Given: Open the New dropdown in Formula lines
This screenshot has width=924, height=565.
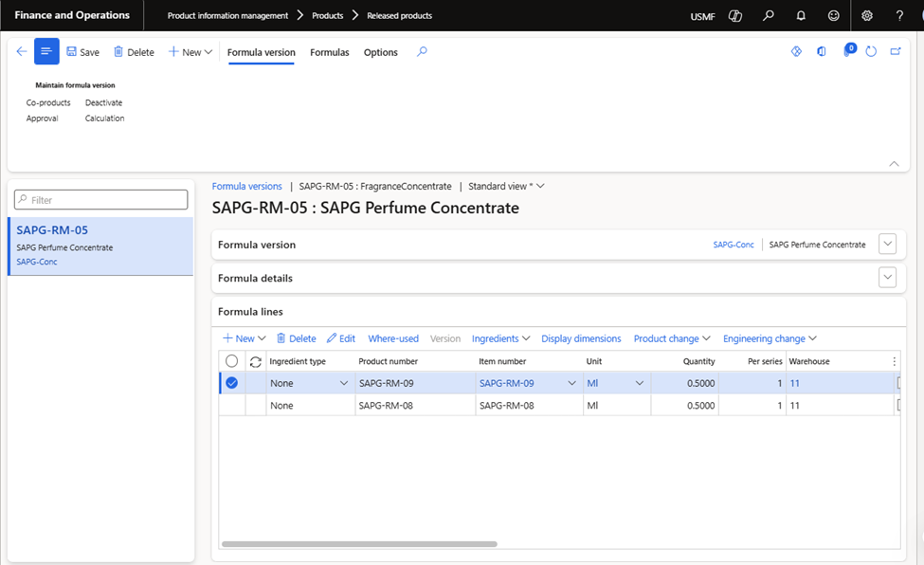Looking at the screenshot, I should [245, 337].
